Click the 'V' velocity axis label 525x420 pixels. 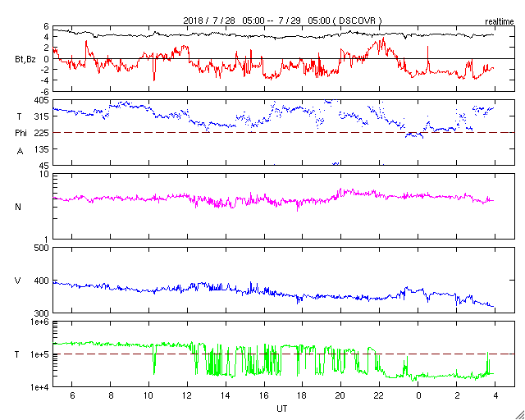18,281
